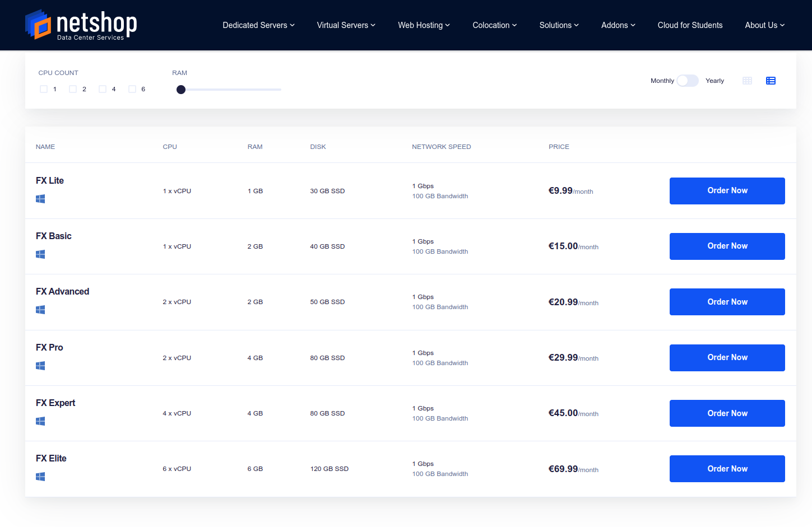
Task: Click Windows icon under FX Pro
Action: click(x=40, y=366)
